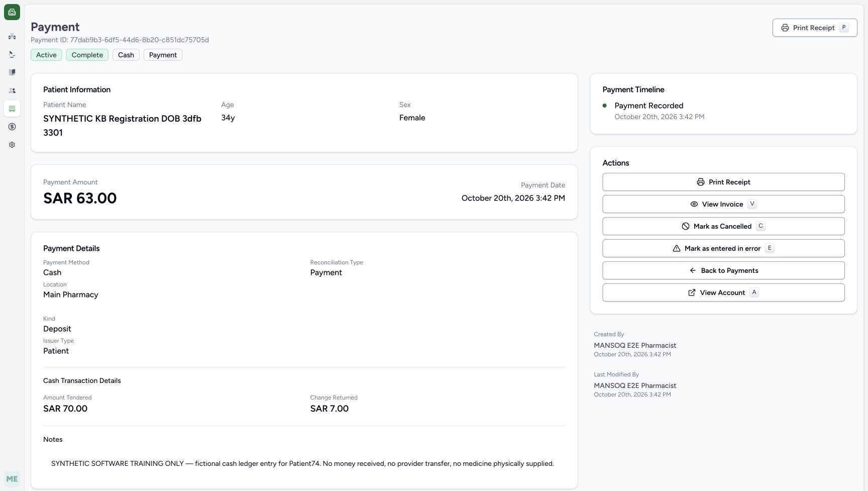Go Back to Payments
The height and width of the screenshot is (491, 868).
coord(723,270)
